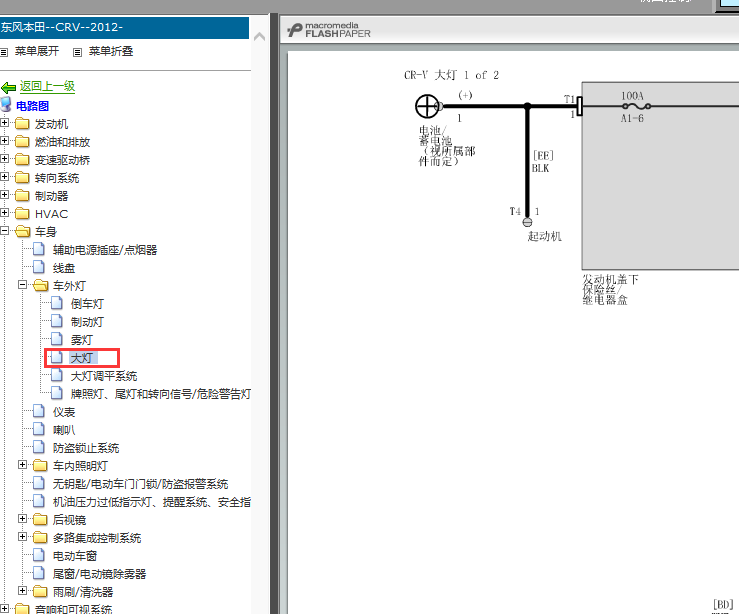Open 辅助电源插座/点烟器 document
Viewport: 739px width, 614px height.
click(105, 250)
